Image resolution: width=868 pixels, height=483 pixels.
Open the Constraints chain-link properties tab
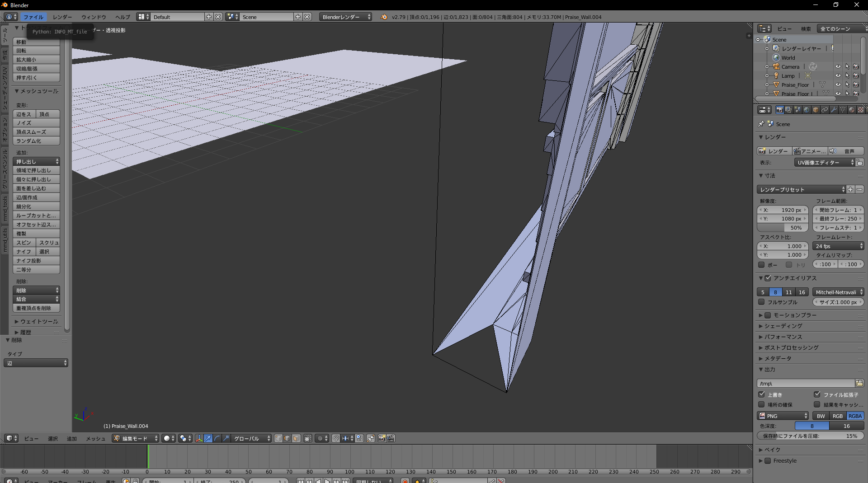point(825,110)
